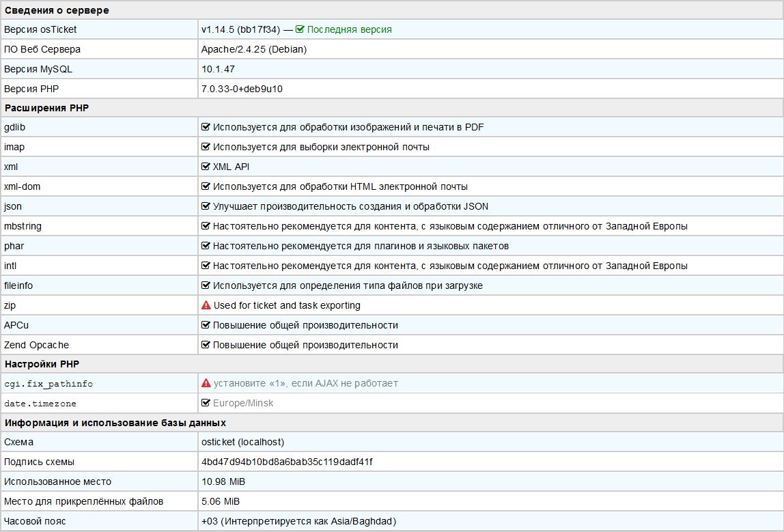This screenshot has width=784, height=532.
Task: Click the Сведения о сервере section header
Action: [x=57, y=10]
